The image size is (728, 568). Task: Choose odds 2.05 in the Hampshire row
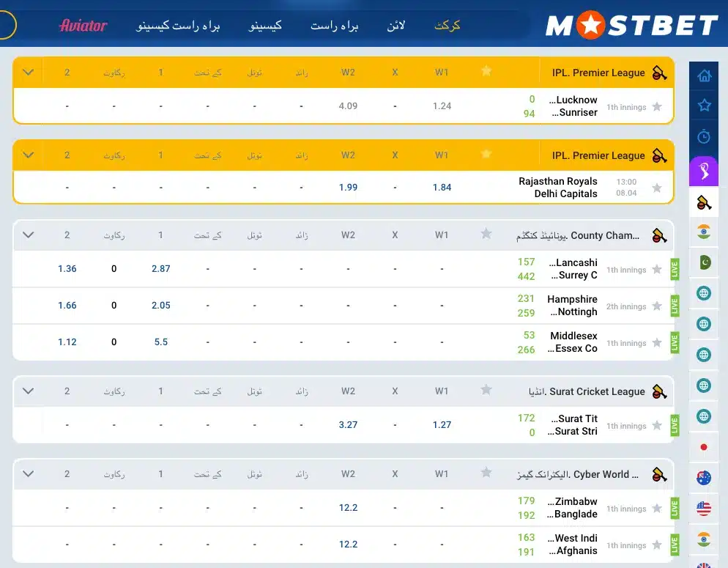(x=161, y=305)
